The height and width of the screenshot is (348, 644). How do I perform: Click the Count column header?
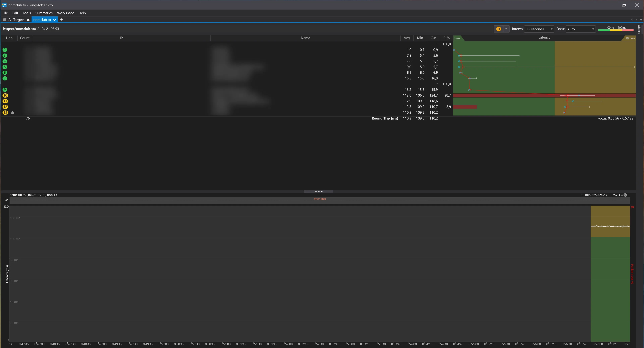(25, 38)
